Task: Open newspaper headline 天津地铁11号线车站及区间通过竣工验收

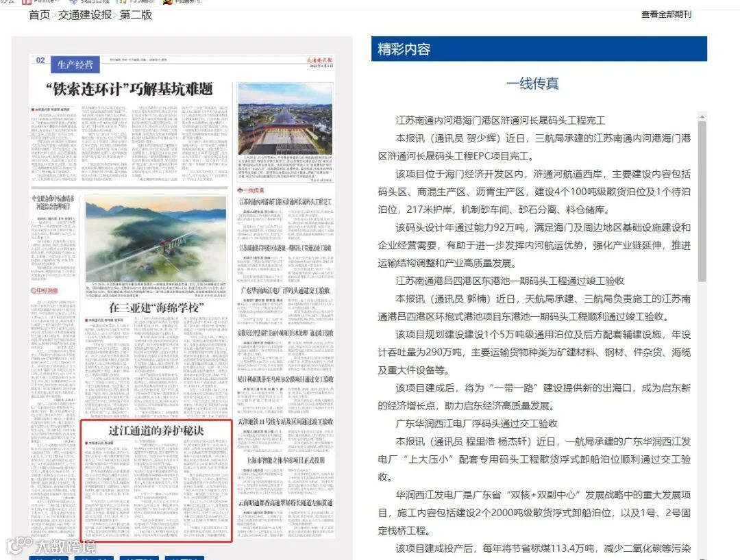Action: point(285,421)
